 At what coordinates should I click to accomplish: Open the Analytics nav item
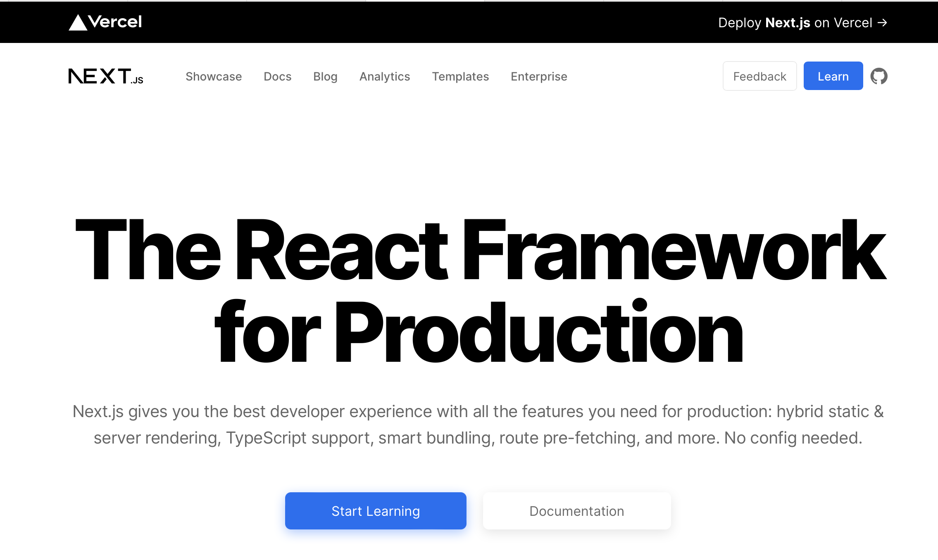pyautogui.click(x=385, y=76)
